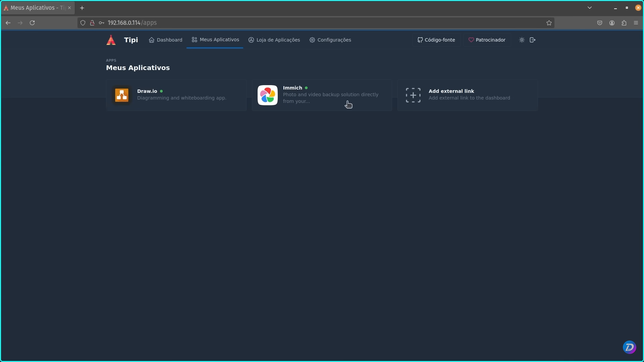Open the Firefox account icon
This screenshot has width=644, height=362.
612,23
